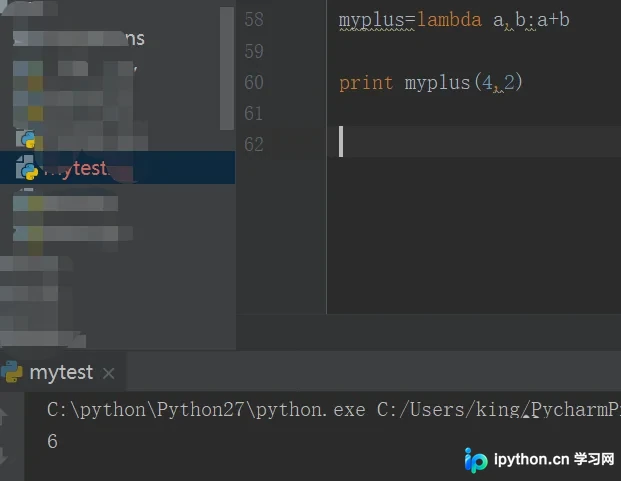The height and width of the screenshot is (481, 621).
Task: Click the lambda keyword on line 58
Action: (x=449, y=20)
